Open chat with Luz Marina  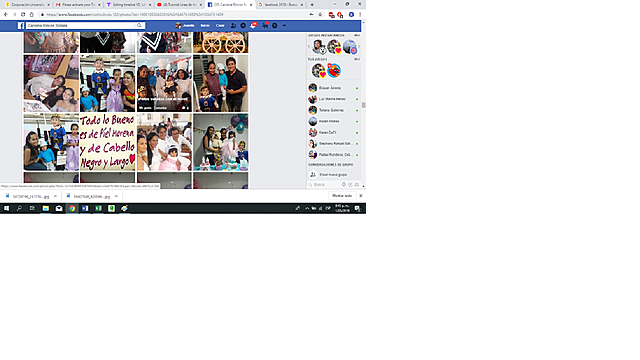333,99
